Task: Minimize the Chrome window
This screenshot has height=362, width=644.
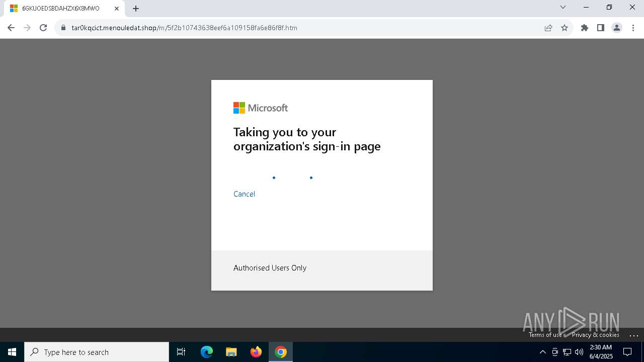Action: [x=586, y=7]
